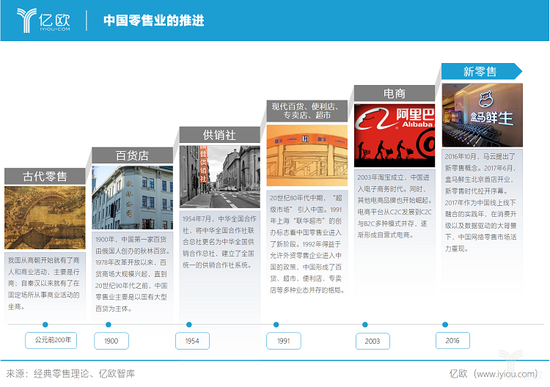Image resolution: width=550 pixels, height=387 pixels.
Task: Click the description text starting 2016年10月，马云提出
Action: tap(481, 202)
